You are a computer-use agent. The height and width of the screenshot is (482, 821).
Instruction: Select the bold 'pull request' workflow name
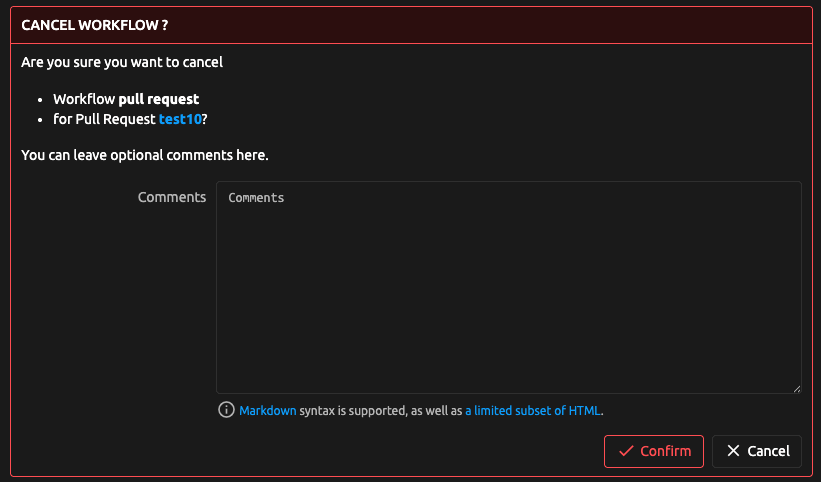tap(159, 99)
